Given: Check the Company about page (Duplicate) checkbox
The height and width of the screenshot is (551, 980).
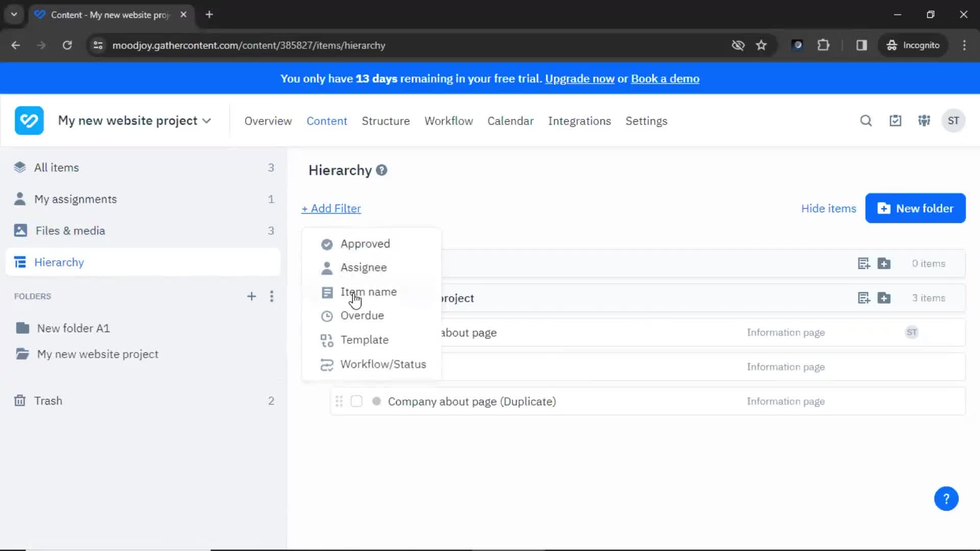Looking at the screenshot, I should (x=356, y=402).
